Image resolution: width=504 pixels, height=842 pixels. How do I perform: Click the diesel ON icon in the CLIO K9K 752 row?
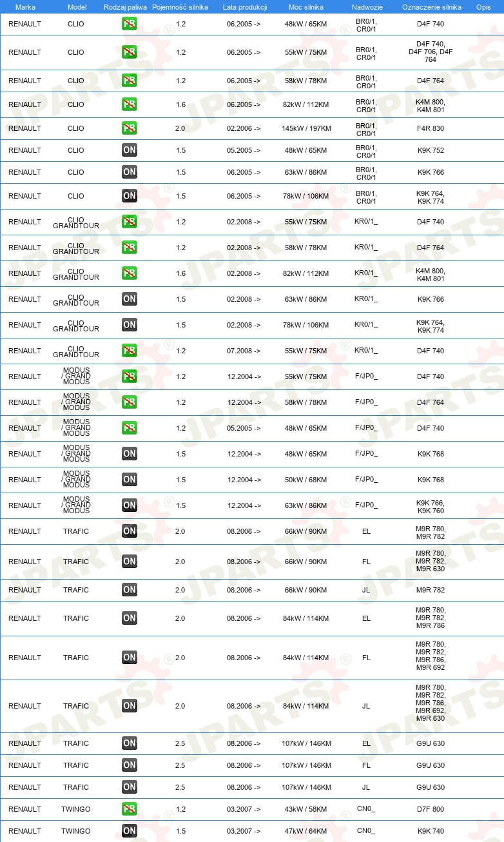point(130,150)
